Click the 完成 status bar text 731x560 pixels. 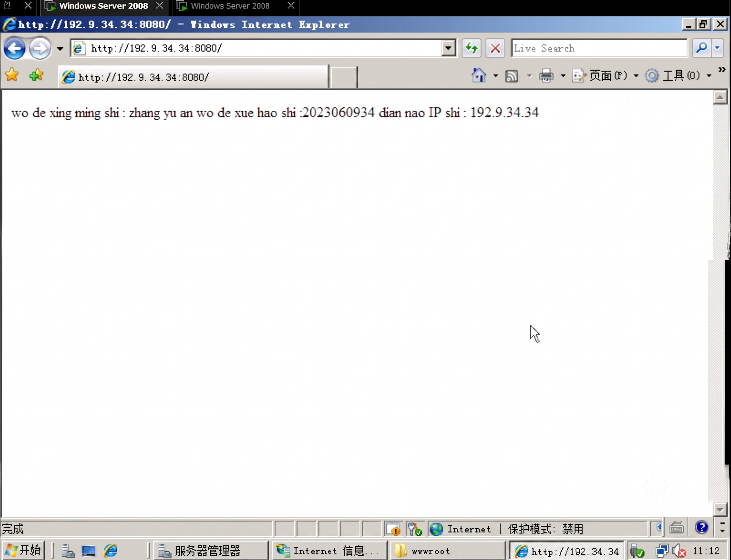(13, 529)
